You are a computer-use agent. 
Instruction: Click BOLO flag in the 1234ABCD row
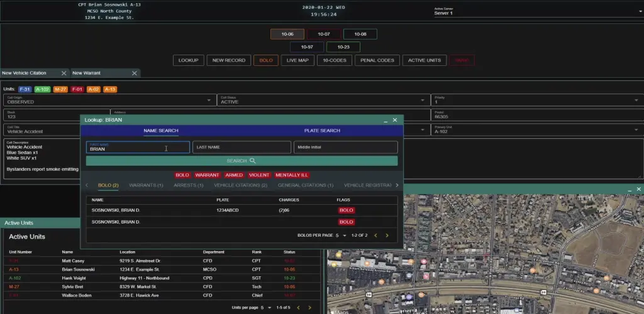pyautogui.click(x=347, y=210)
